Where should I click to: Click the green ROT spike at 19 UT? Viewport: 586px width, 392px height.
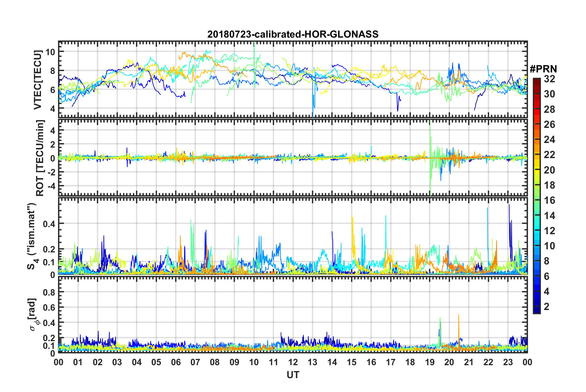pos(430,157)
